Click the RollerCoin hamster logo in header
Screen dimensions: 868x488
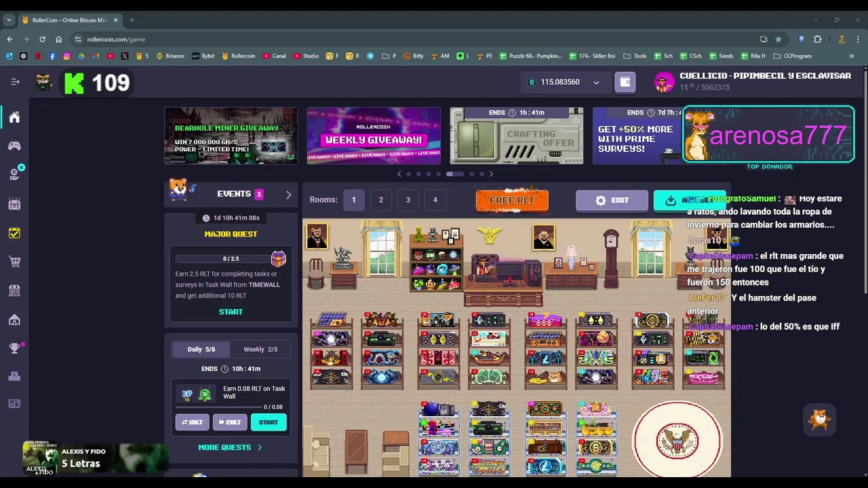44,82
